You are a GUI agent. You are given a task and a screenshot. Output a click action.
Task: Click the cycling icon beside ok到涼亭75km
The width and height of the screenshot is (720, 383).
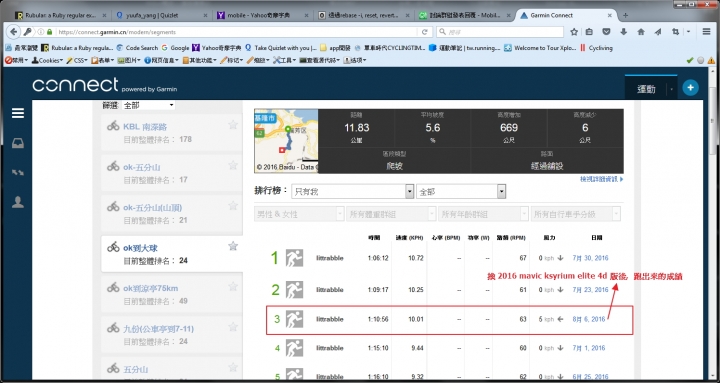point(113,287)
